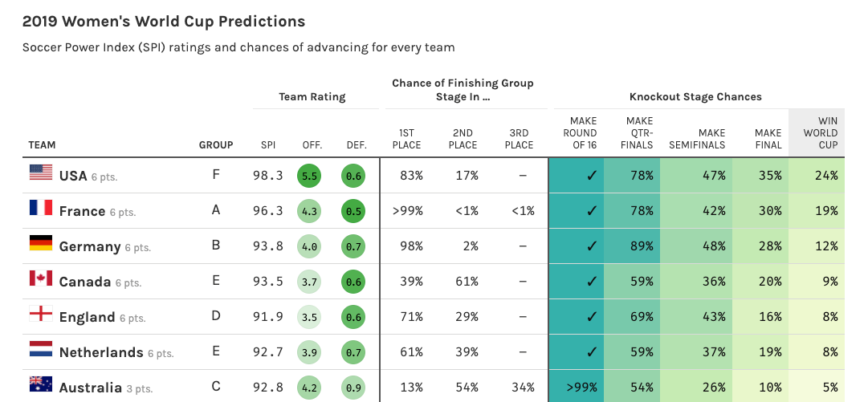Click USA's 5.5 offensive rating circle
The image size is (868, 402).
[x=309, y=176]
